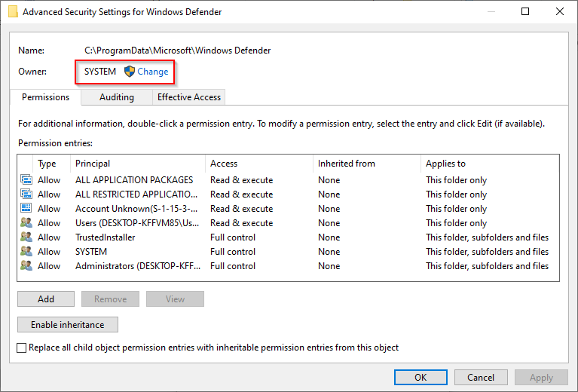Click the Change owner link
The width and height of the screenshot is (578, 392).
[153, 72]
